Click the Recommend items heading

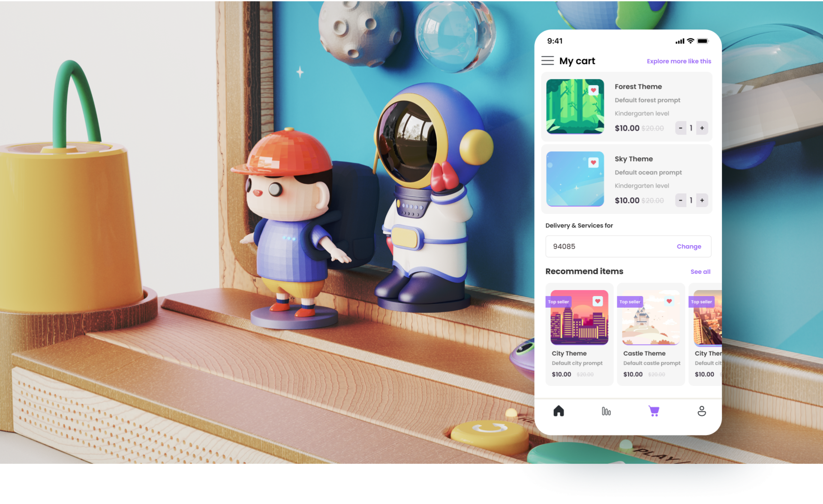point(584,271)
